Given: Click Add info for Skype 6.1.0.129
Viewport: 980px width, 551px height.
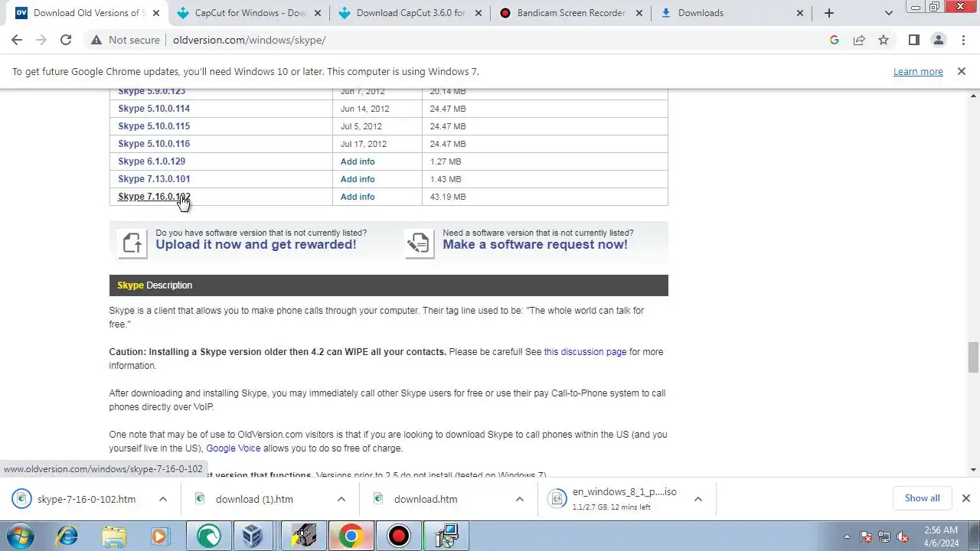Looking at the screenshot, I should pos(358,161).
